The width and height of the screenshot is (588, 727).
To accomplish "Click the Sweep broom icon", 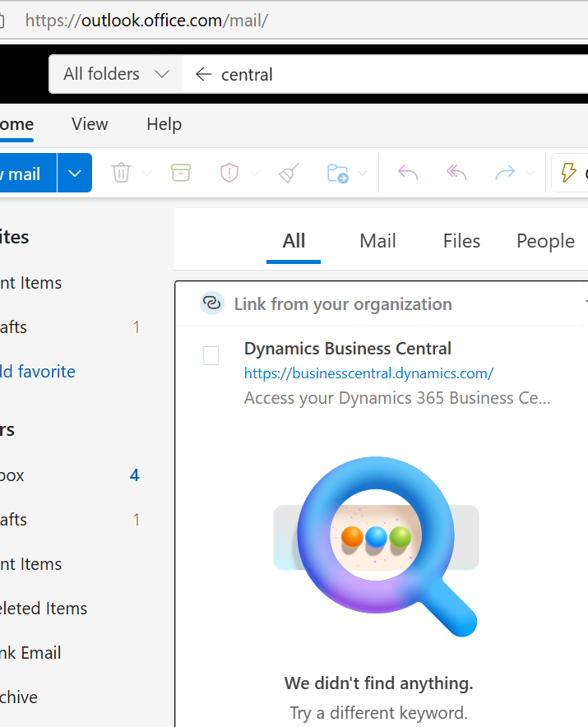I will click(x=289, y=173).
